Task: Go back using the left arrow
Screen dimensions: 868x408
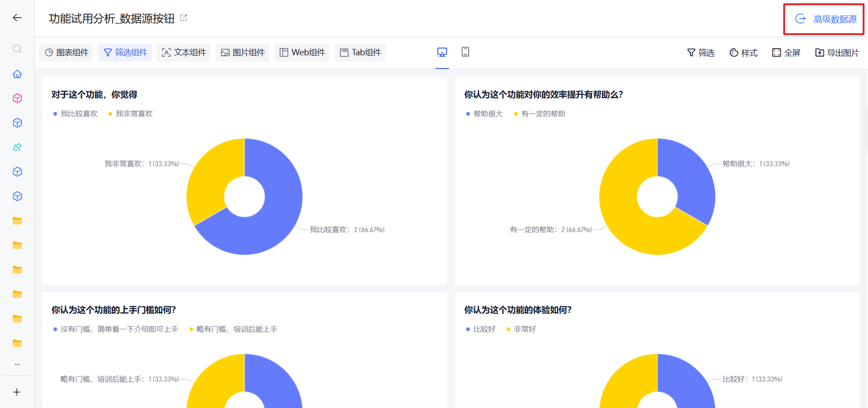Action: 17,18
